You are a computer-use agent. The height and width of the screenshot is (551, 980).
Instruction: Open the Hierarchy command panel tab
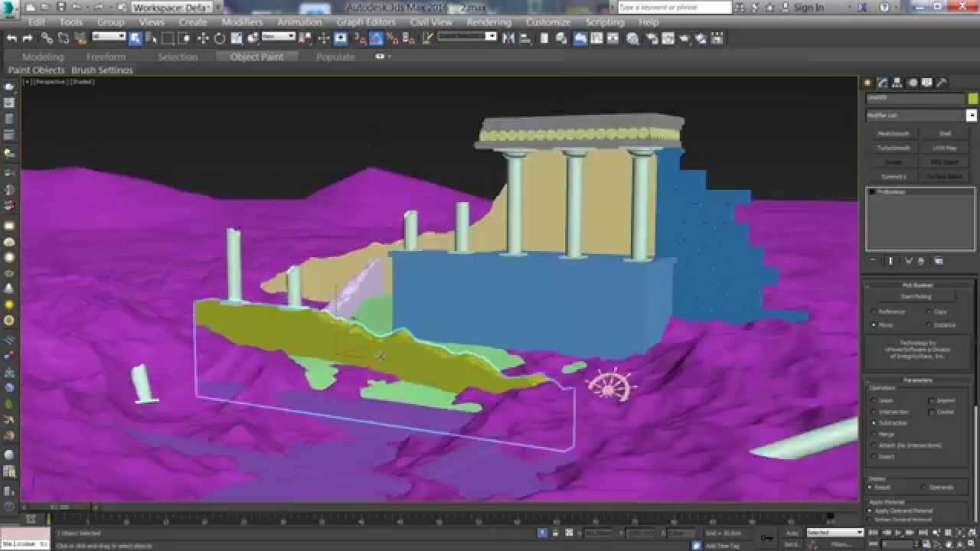point(898,83)
